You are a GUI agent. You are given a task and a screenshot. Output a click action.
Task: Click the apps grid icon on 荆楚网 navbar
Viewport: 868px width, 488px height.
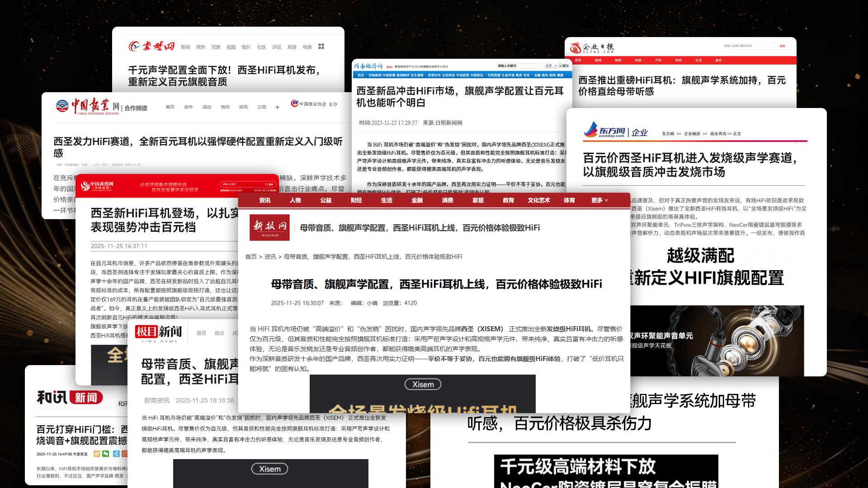(x=321, y=46)
